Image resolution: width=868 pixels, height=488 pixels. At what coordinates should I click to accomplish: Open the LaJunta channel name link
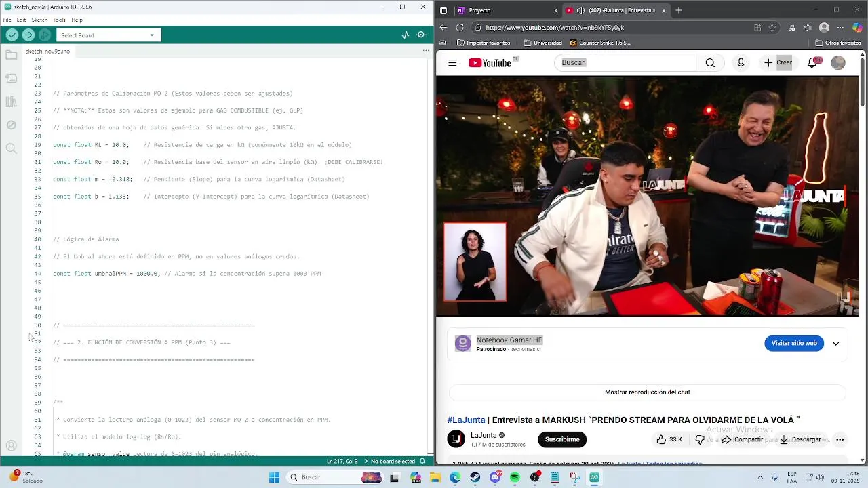pyautogui.click(x=485, y=435)
